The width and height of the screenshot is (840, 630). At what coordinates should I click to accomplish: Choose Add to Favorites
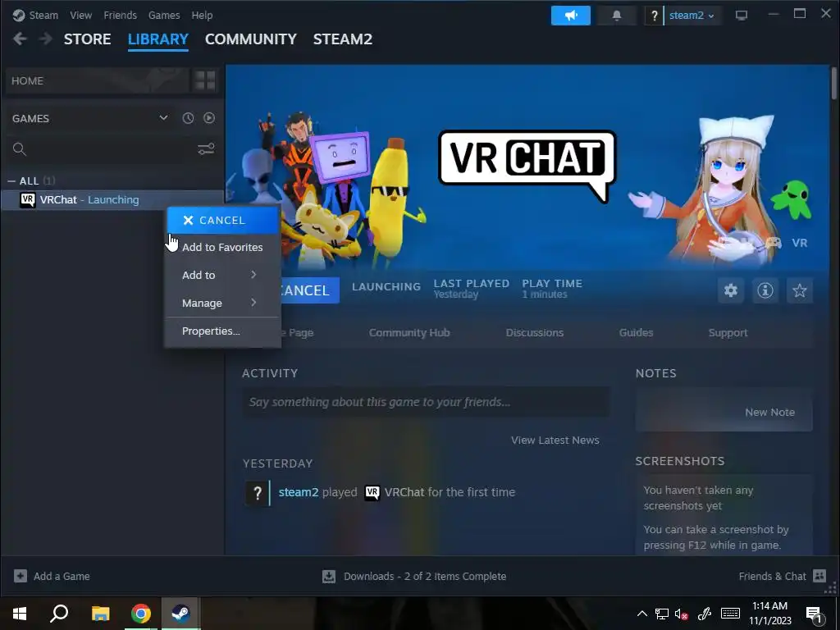pyautogui.click(x=223, y=247)
